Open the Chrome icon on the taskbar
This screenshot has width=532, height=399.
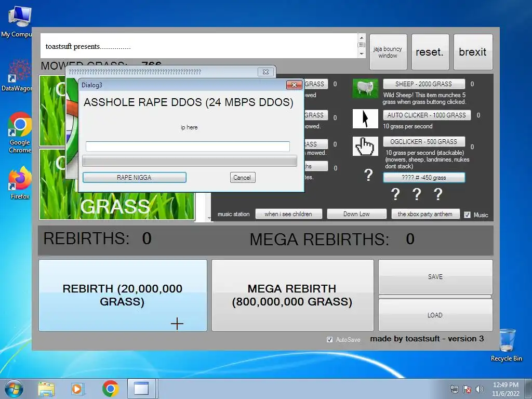[110, 389]
